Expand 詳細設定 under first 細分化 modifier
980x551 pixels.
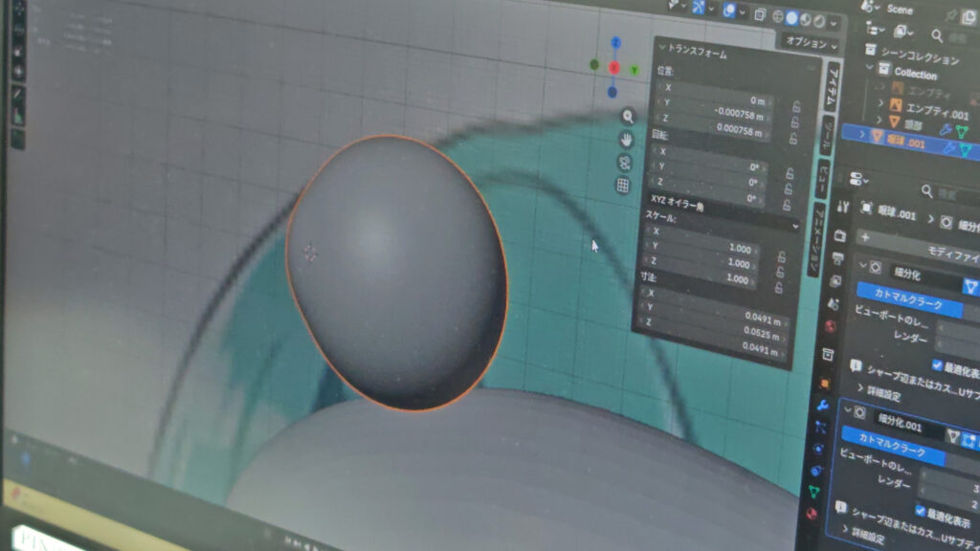coord(880,391)
